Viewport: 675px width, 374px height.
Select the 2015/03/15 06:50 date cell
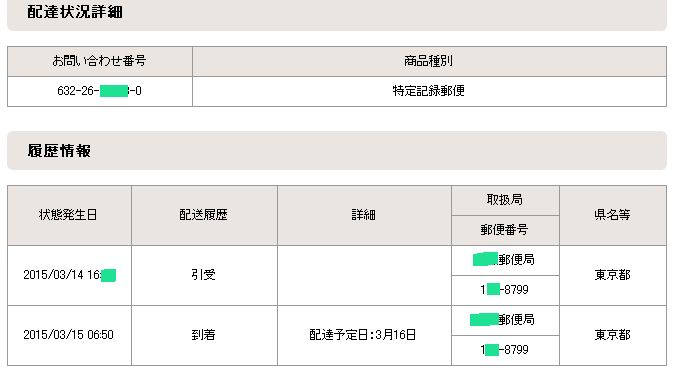coord(69,336)
